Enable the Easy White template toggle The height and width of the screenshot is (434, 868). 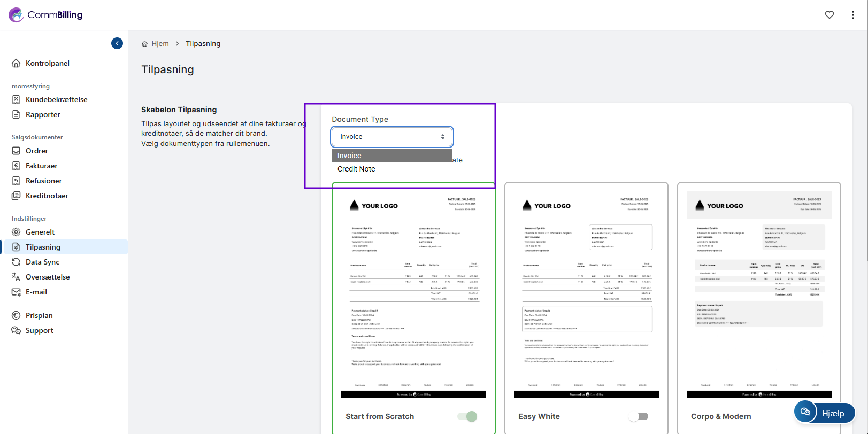point(639,416)
